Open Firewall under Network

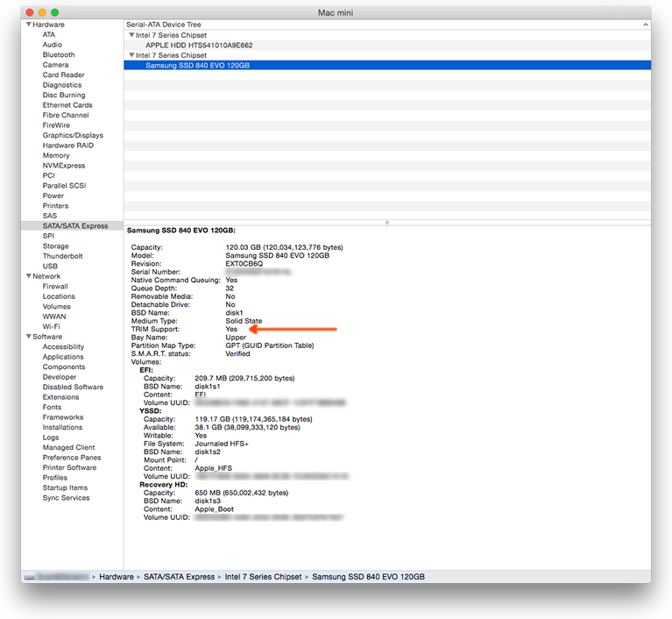pyautogui.click(x=55, y=286)
